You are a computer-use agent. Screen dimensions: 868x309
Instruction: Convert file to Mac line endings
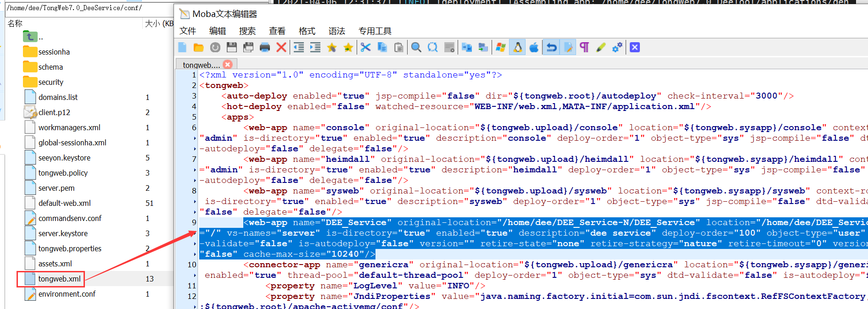pyautogui.click(x=534, y=48)
